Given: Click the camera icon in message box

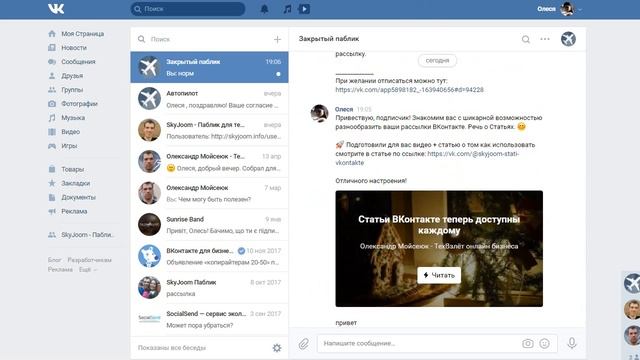Looking at the screenshot, I should point(527,344).
